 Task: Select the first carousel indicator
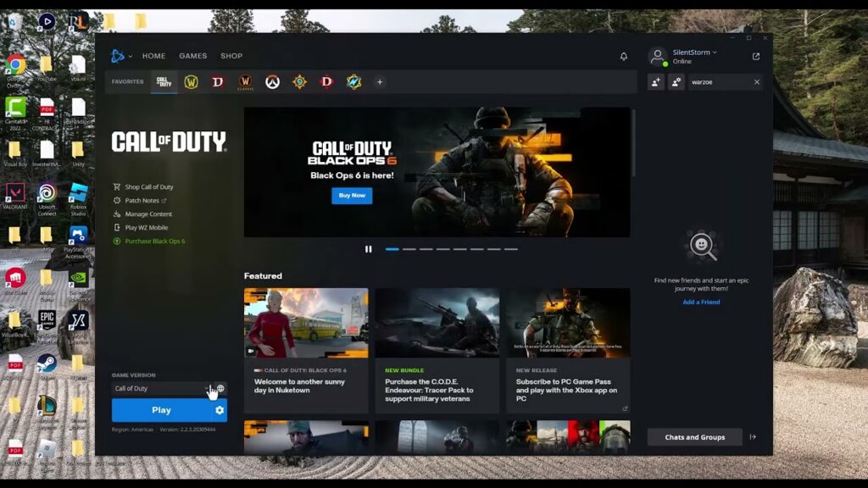pyautogui.click(x=392, y=250)
